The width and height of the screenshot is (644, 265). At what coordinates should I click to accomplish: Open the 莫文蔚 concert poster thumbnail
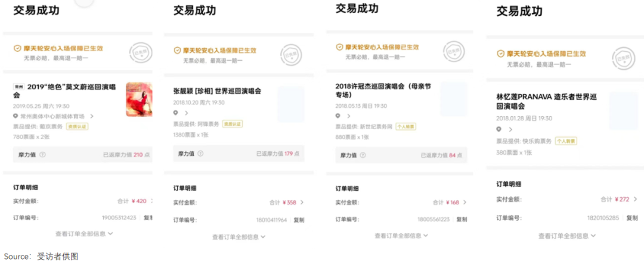tap(139, 99)
